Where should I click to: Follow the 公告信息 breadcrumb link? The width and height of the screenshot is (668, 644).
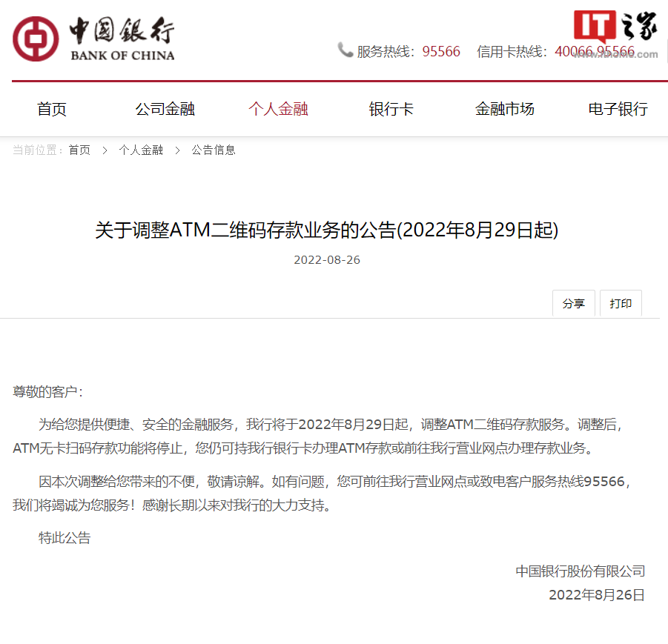[x=214, y=150]
